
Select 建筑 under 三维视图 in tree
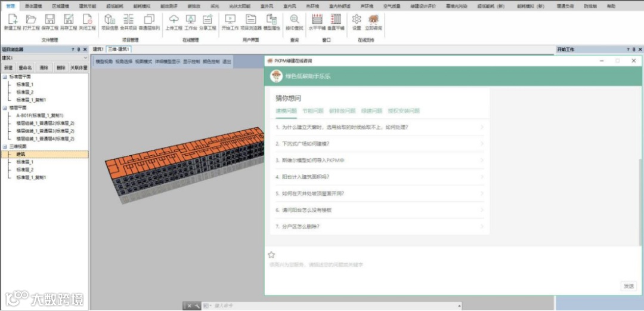(20, 154)
